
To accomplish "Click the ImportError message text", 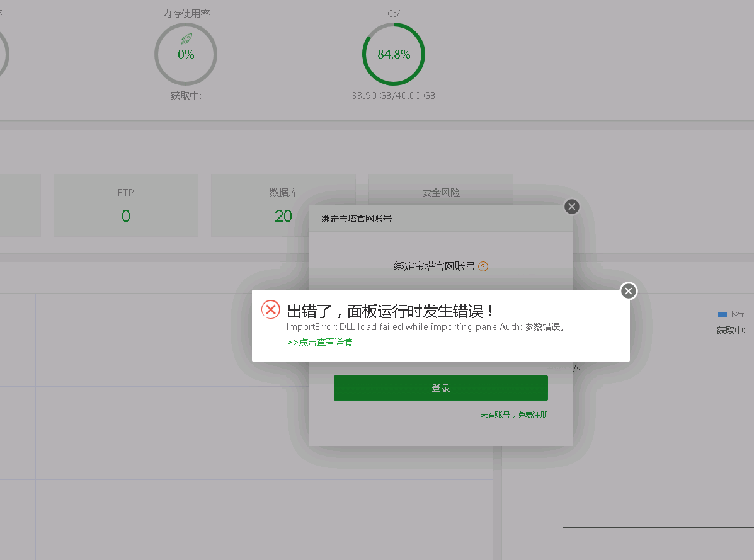I will pos(425,327).
